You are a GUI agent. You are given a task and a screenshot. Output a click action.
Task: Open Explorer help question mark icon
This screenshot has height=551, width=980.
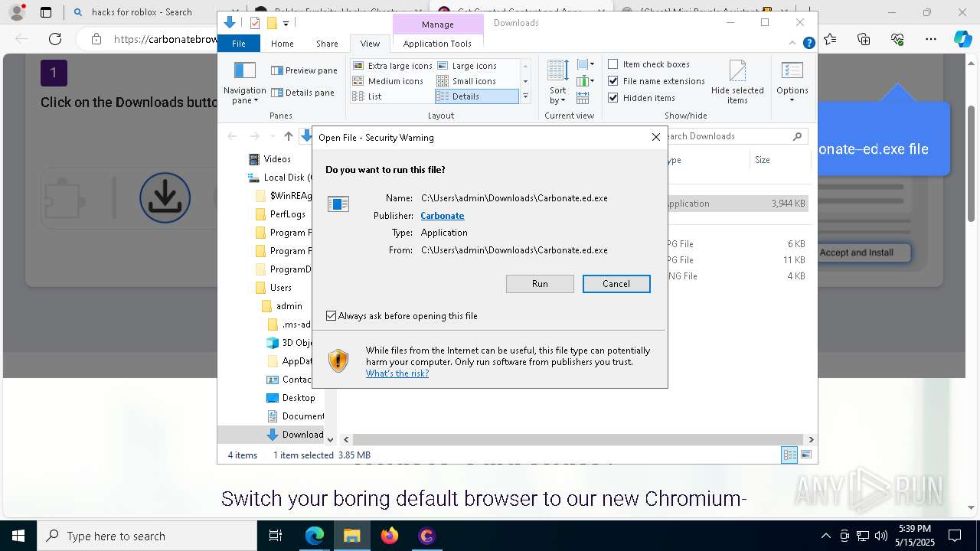808,44
